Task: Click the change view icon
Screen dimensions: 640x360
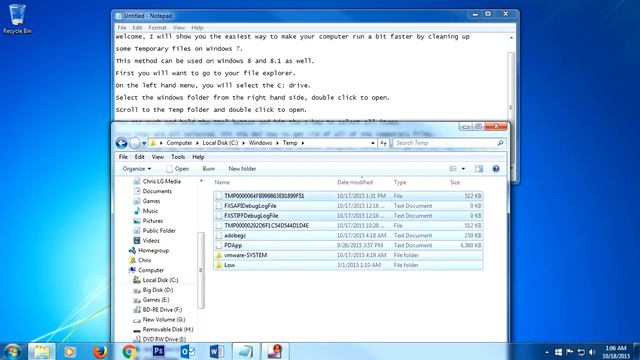Action: coord(453,169)
